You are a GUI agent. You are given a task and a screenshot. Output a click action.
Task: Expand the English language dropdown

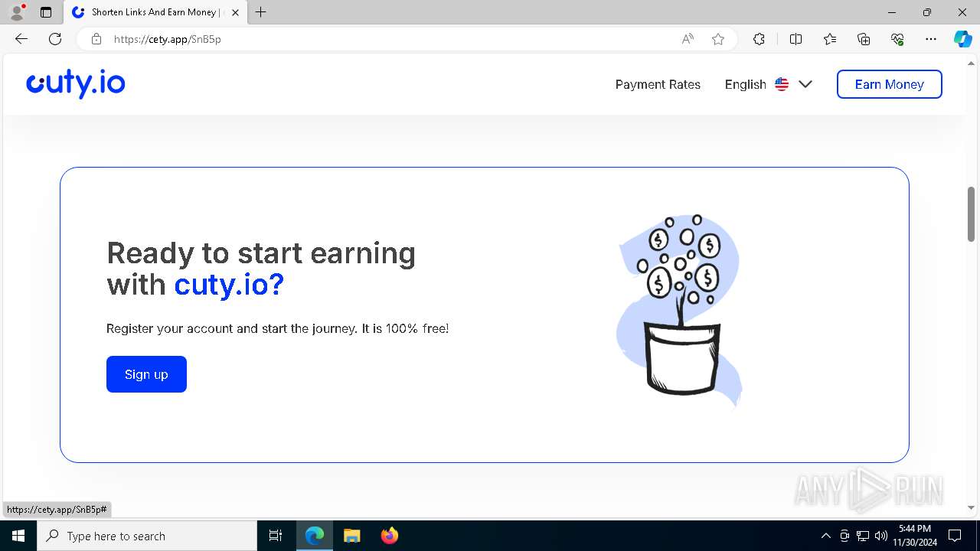(x=769, y=84)
